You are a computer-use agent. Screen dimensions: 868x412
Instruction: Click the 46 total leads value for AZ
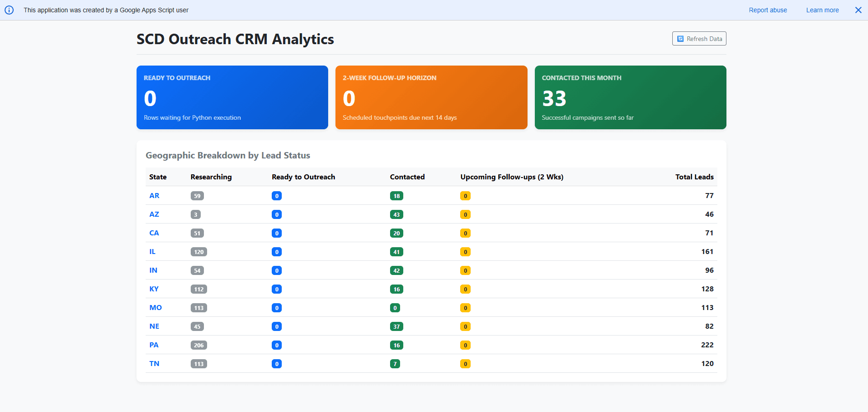click(x=709, y=214)
